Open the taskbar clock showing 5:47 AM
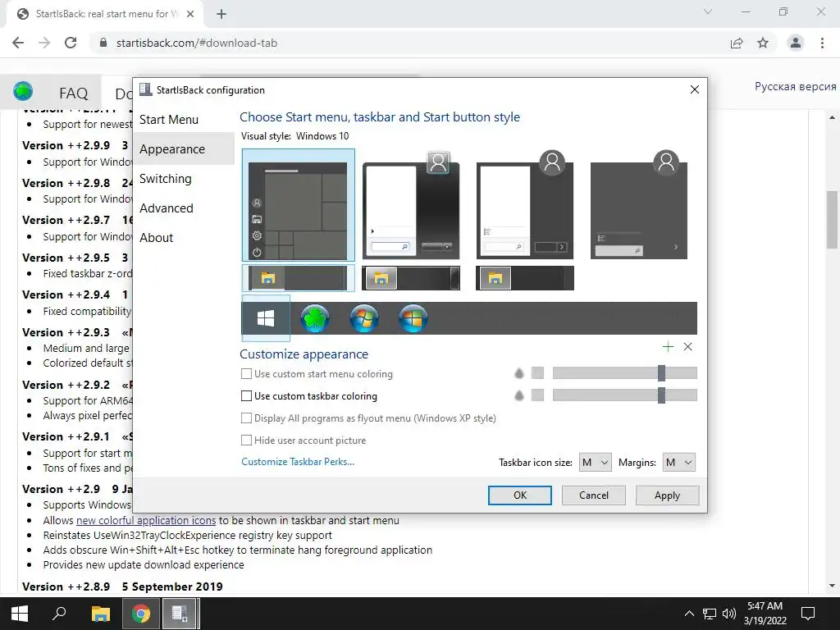 (765, 614)
